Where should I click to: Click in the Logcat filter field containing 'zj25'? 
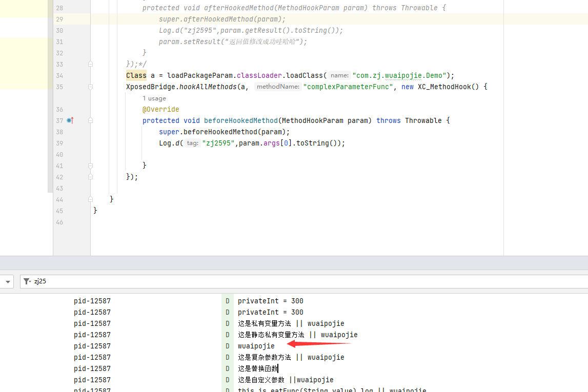308,281
